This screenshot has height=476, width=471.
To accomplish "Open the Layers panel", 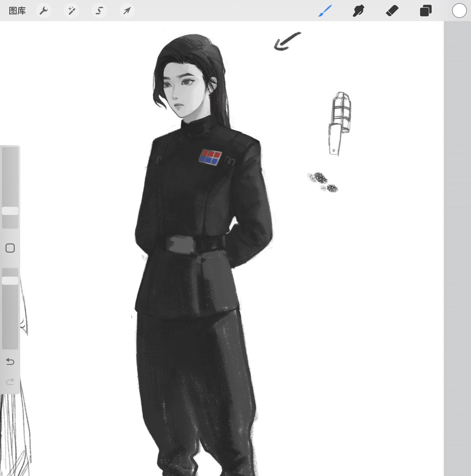I will [x=425, y=11].
